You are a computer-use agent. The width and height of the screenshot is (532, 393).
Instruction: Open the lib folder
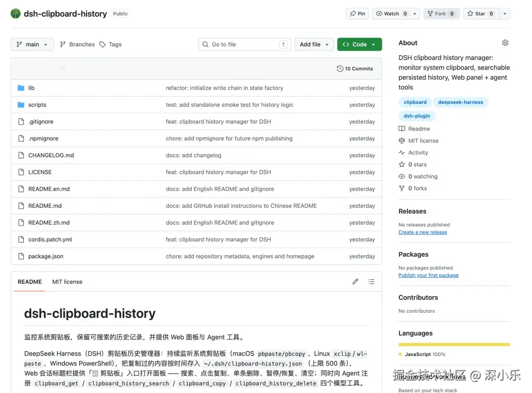click(x=31, y=88)
